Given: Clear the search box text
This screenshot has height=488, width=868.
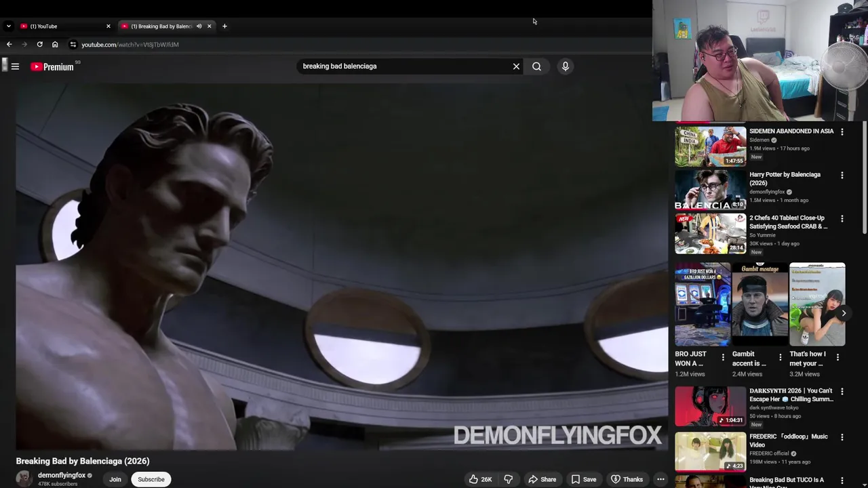Looking at the screenshot, I should click(516, 66).
